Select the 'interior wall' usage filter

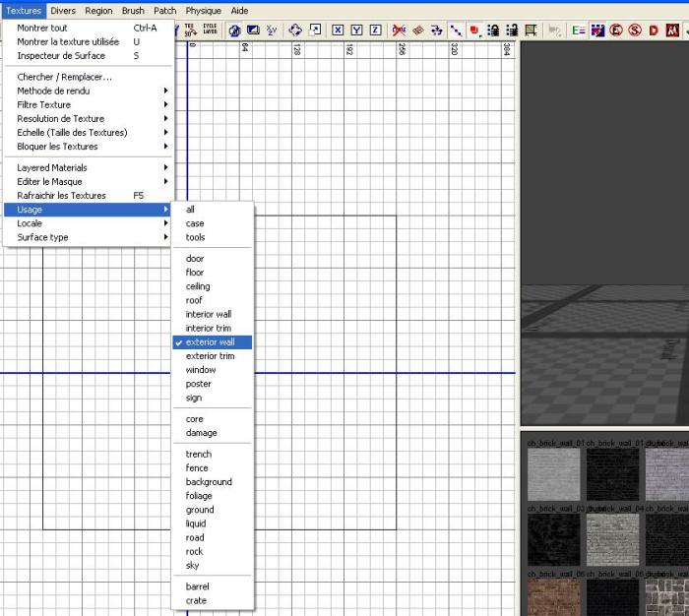click(x=213, y=314)
